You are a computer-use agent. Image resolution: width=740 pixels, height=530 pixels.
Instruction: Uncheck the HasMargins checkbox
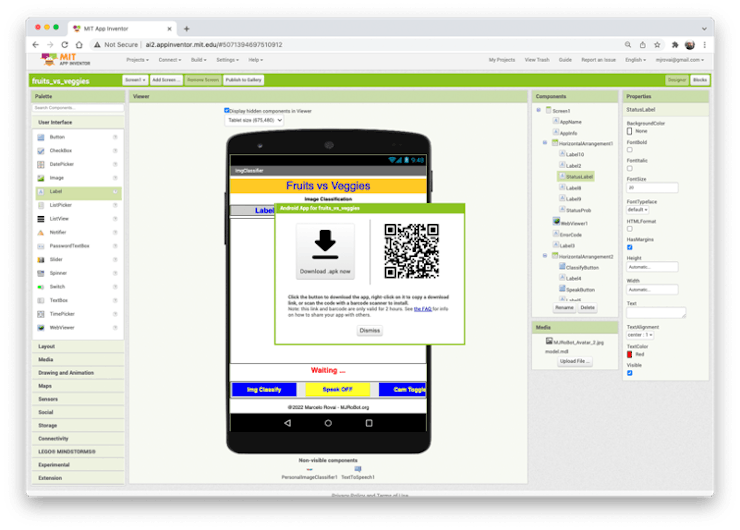tap(630, 247)
